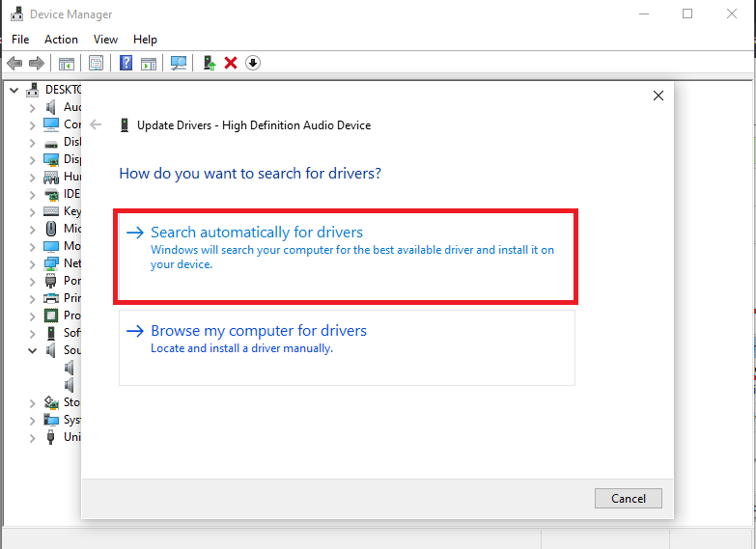Viewport: 756px width, 549px height.
Task: Click the toolbar Back arrow icon
Action: 14,63
